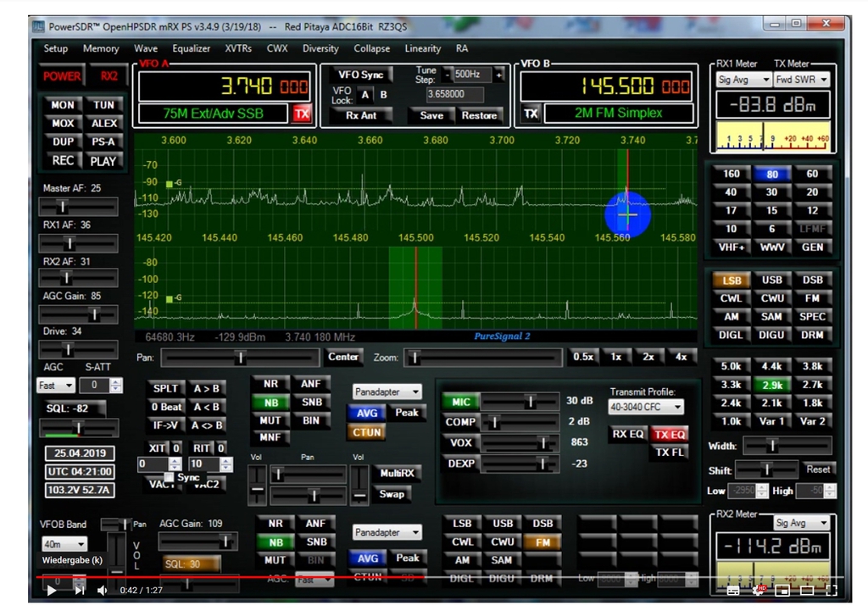Mute the video using the speaker icon
The image size is (868, 611).
point(102,591)
